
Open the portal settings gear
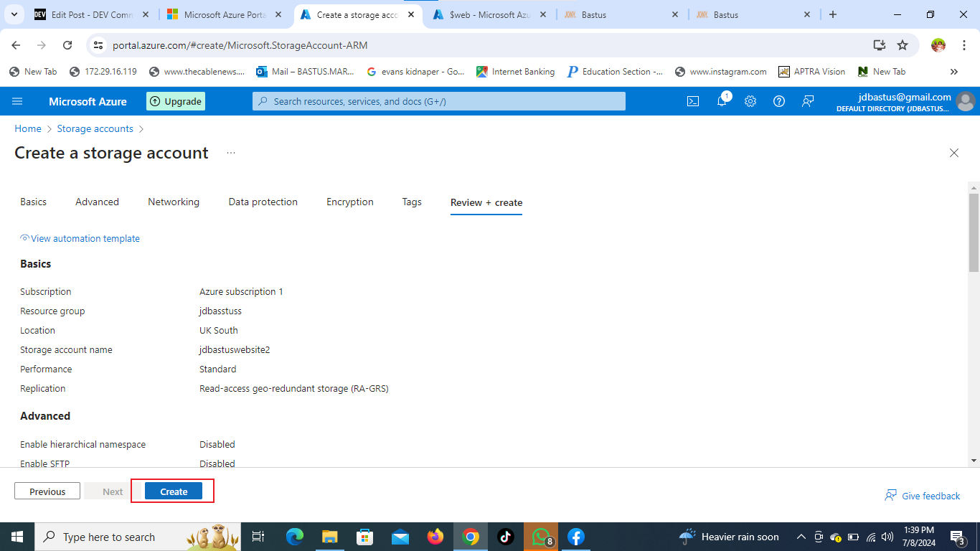tap(750, 101)
